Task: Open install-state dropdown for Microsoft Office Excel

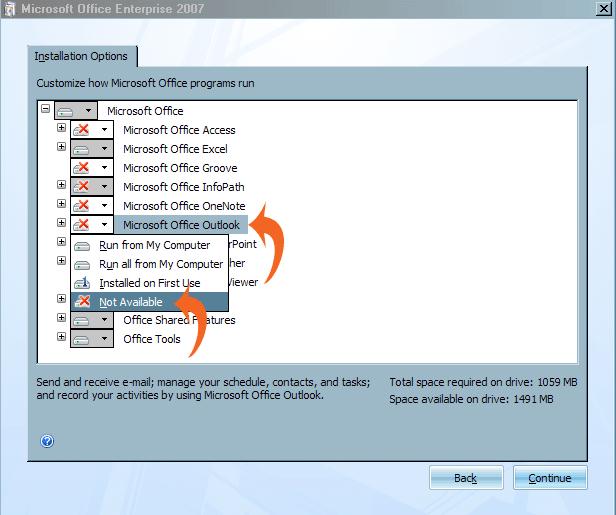Action: pos(92,148)
